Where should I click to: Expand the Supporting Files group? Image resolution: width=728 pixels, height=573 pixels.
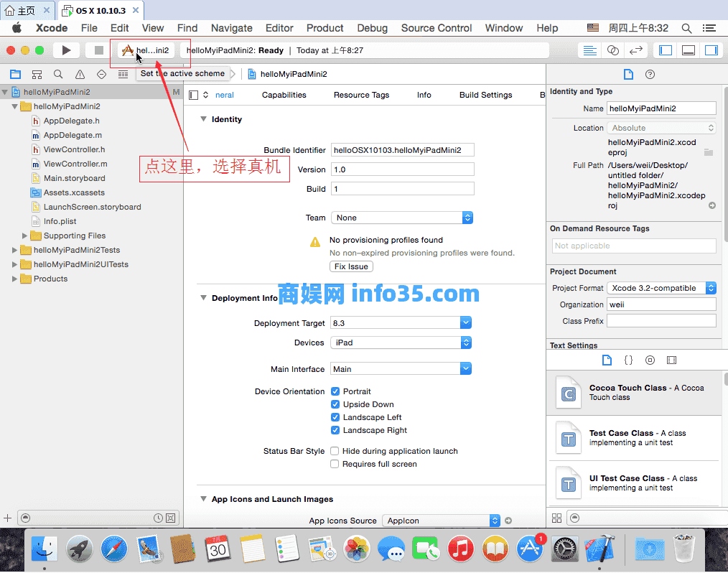pos(24,236)
